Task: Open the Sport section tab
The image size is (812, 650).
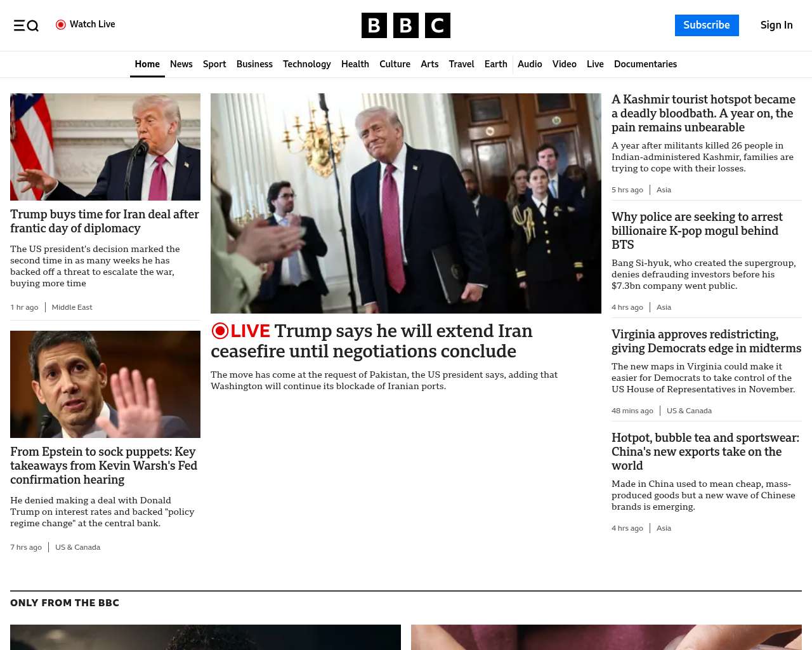Action: pos(214,64)
